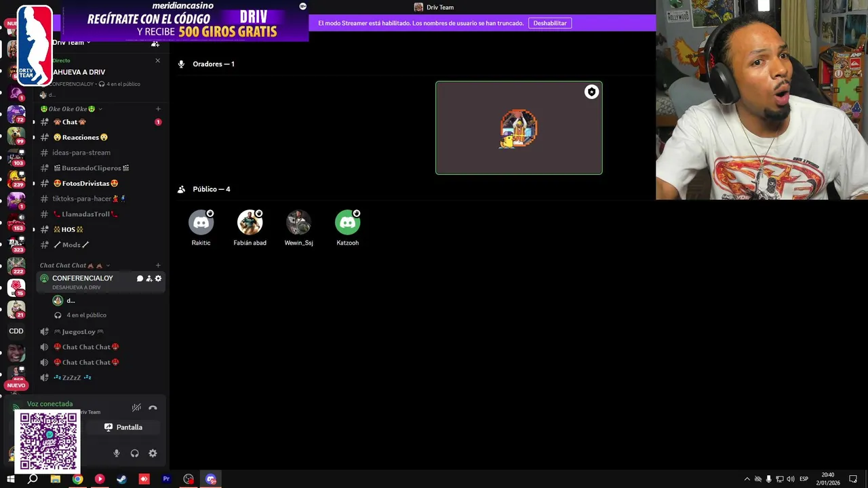The height and width of the screenshot is (488, 868).
Task: Select audience member Rakitic
Action: pos(201,228)
